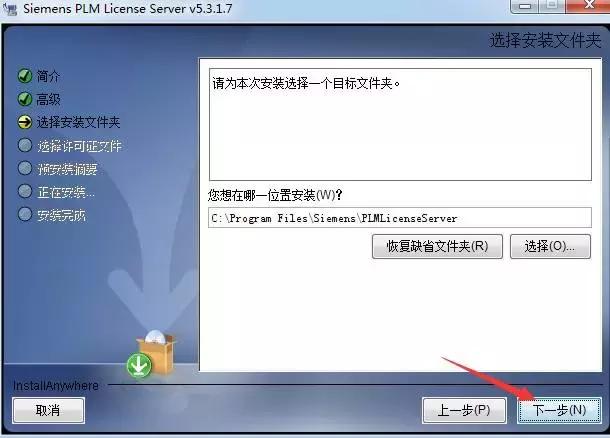Image resolution: width=610 pixels, height=438 pixels.
Task: Click the Siemens app icon in title bar
Action: point(10,9)
